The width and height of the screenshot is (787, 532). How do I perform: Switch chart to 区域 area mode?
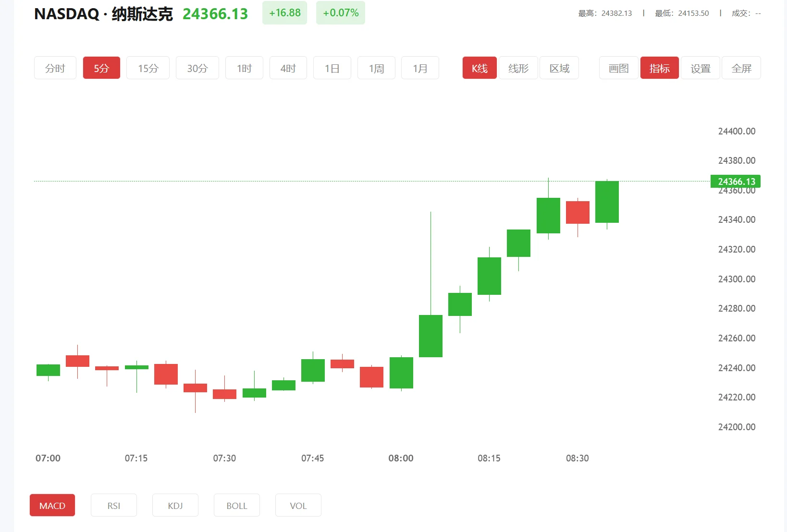[559, 68]
